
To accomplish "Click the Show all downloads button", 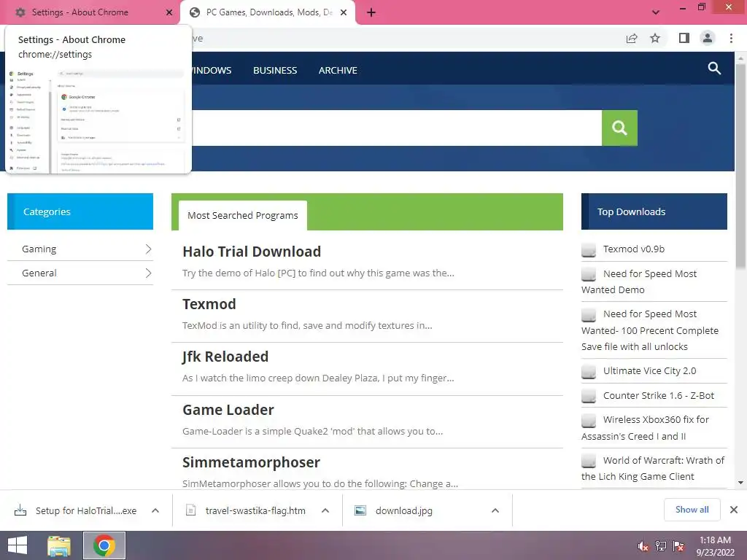I will pyautogui.click(x=692, y=510).
